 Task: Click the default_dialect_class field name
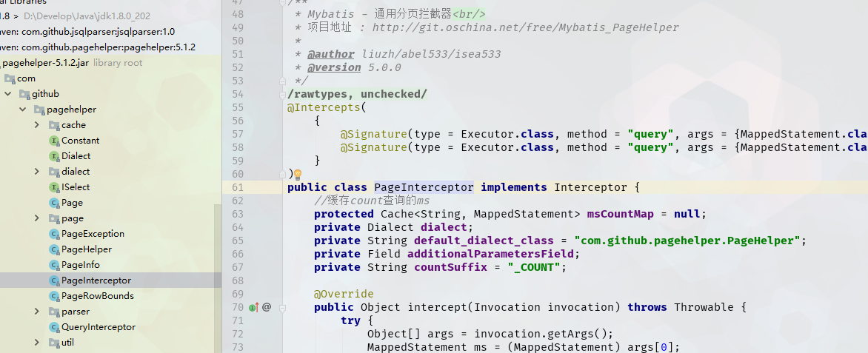point(484,240)
